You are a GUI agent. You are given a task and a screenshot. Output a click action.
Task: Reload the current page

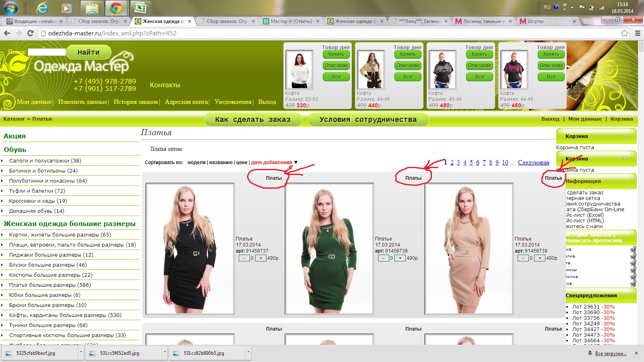click(30, 33)
